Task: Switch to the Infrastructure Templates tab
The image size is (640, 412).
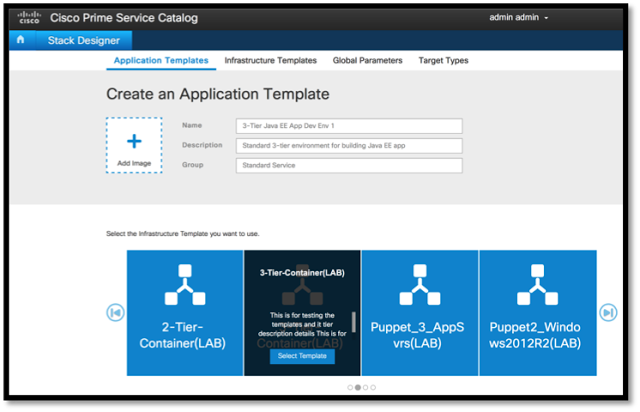Action: (270, 61)
